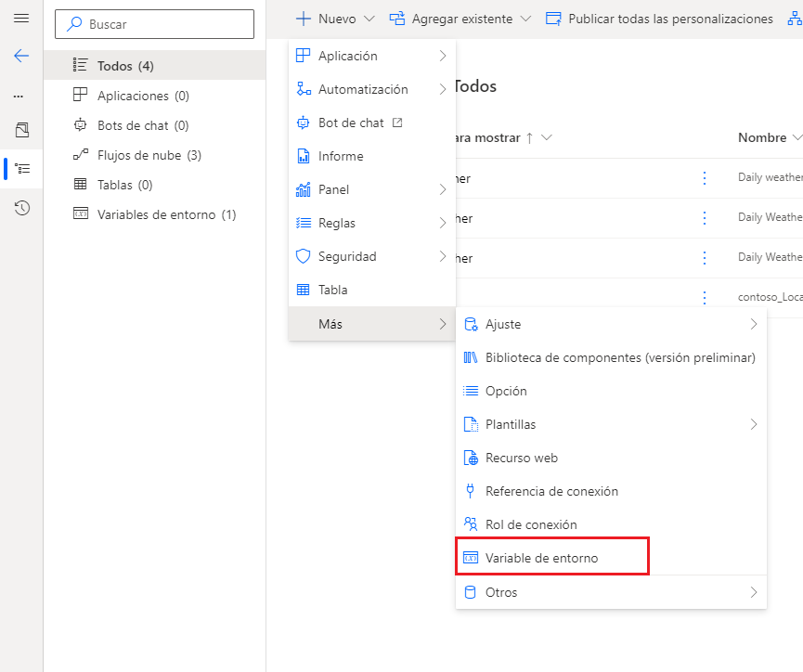Click the back arrow icon
803x672 pixels.
click(21, 56)
